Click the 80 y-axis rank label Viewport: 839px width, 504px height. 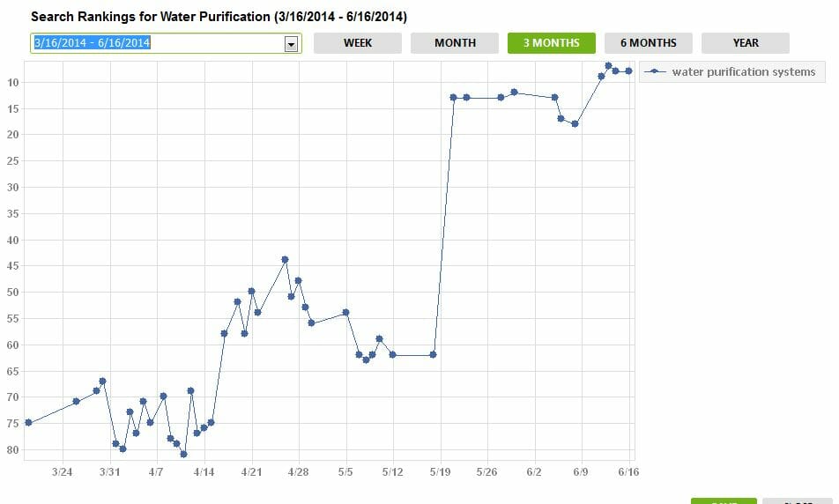(13, 450)
